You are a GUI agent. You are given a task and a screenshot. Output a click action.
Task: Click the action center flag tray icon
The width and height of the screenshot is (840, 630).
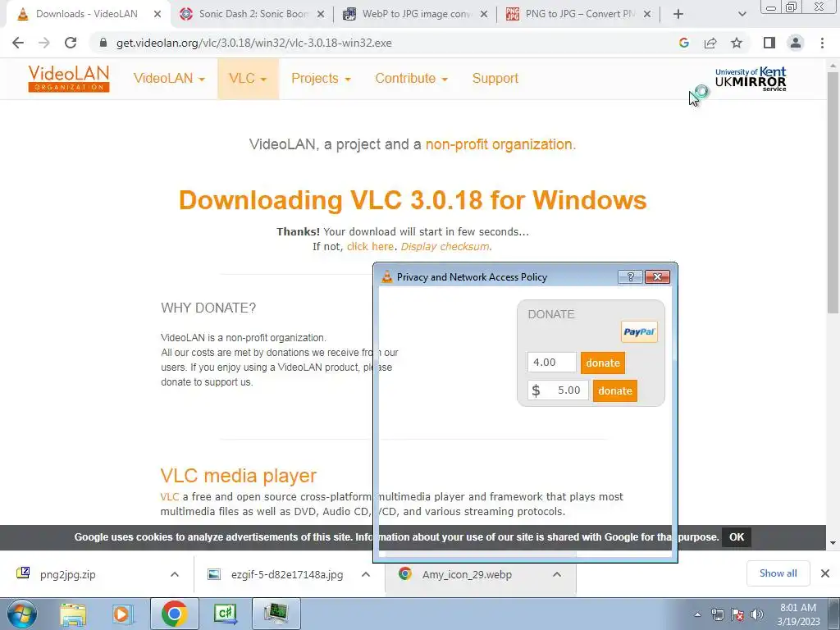[737, 614]
